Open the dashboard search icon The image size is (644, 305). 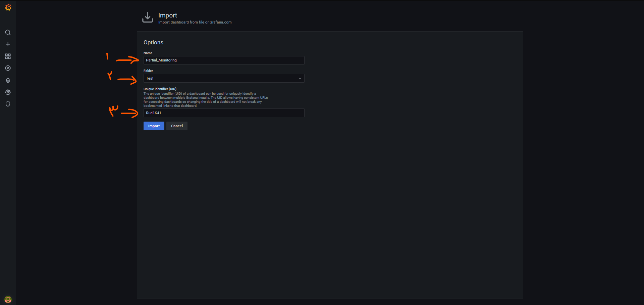(x=8, y=33)
